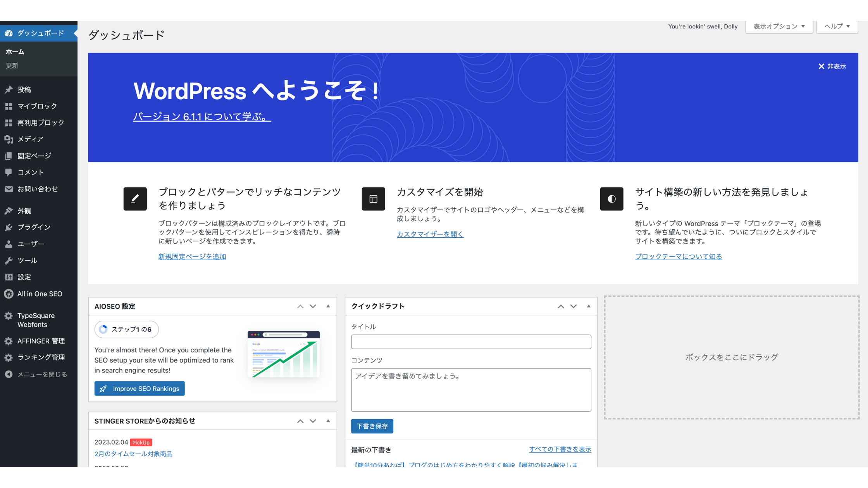Click the sliders icon next to 設定
This screenshot has height=488, width=868.
(x=9, y=277)
